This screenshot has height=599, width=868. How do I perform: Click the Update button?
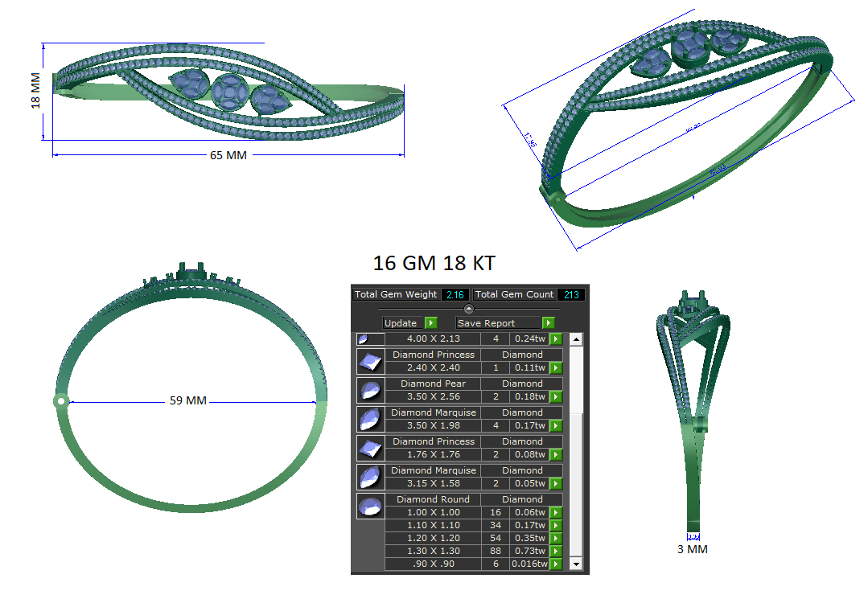[401, 322]
